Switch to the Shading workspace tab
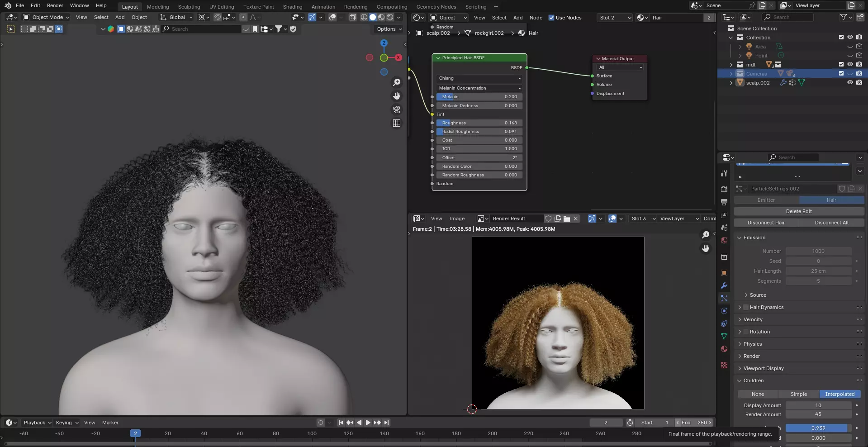 click(293, 7)
